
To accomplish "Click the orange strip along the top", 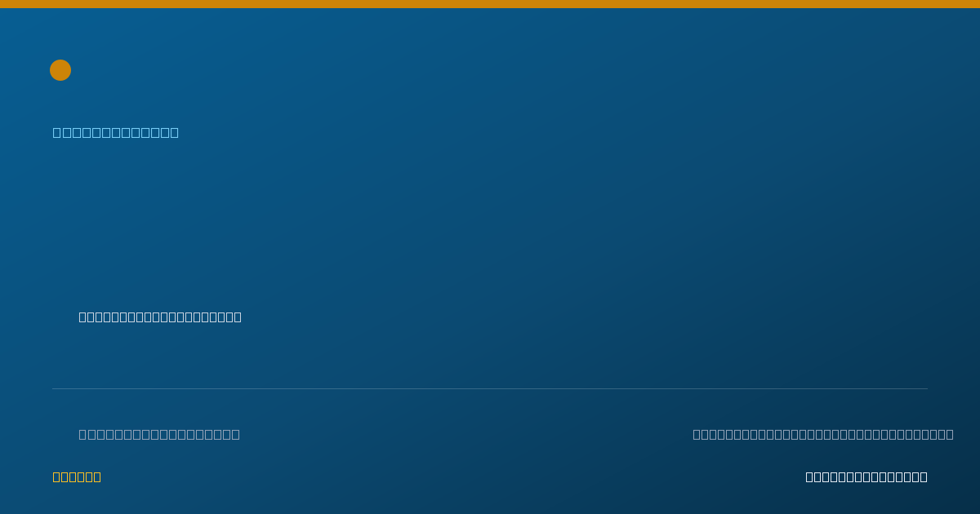I will point(490,4).
